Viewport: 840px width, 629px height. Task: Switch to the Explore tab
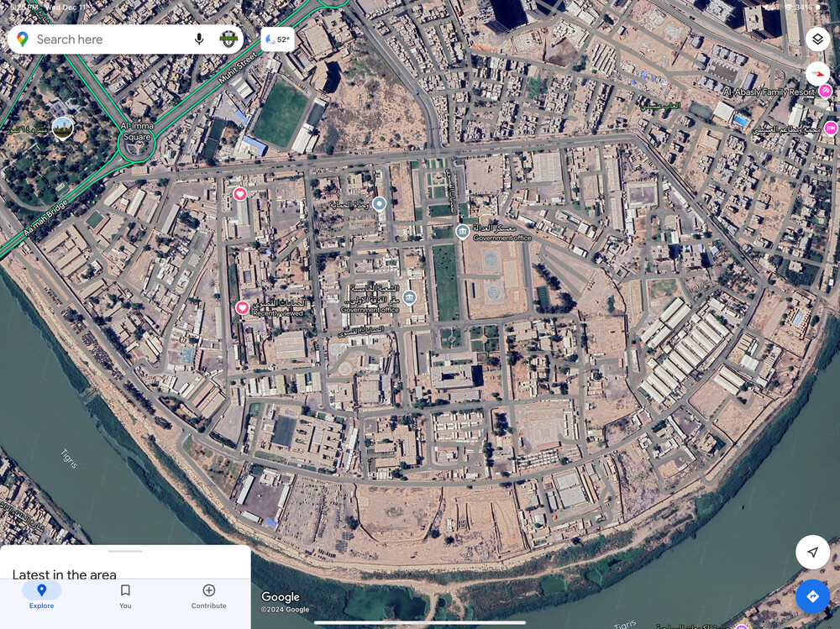pyautogui.click(x=42, y=595)
